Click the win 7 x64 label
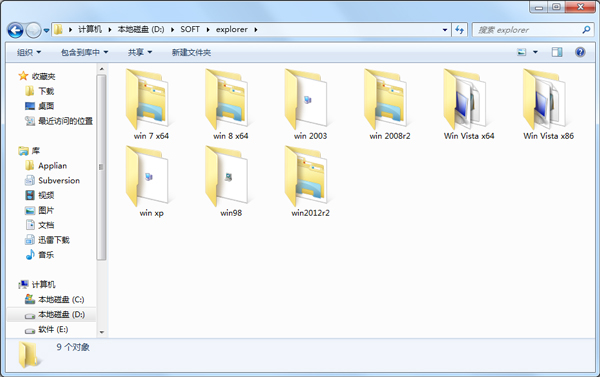The height and width of the screenshot is (377, 600). pyautogui.click(x=151, y=136)
